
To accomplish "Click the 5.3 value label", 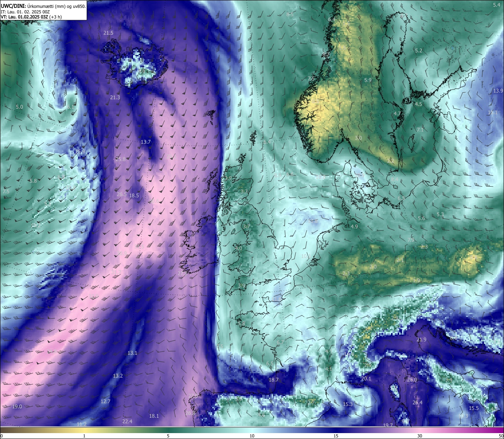I will click(440, 214).
